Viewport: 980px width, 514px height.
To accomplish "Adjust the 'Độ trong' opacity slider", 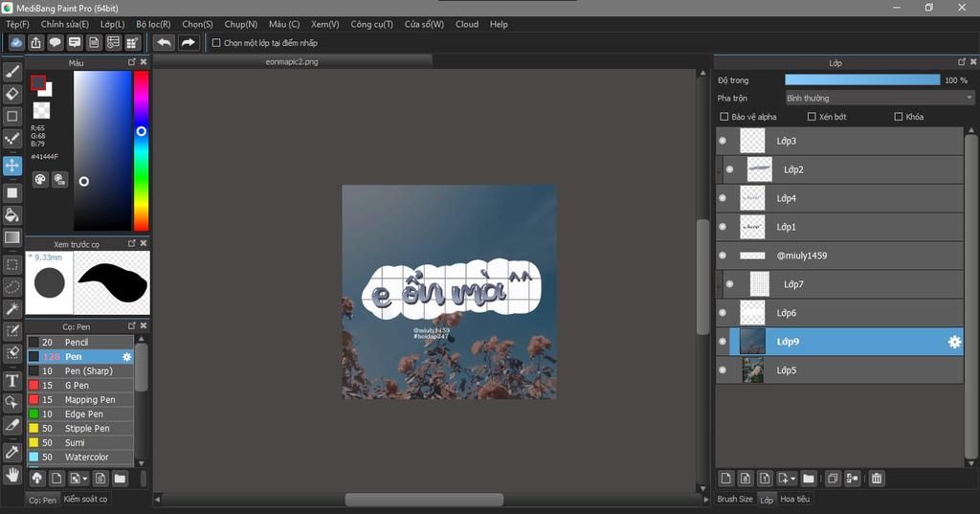I will [862, 80].
